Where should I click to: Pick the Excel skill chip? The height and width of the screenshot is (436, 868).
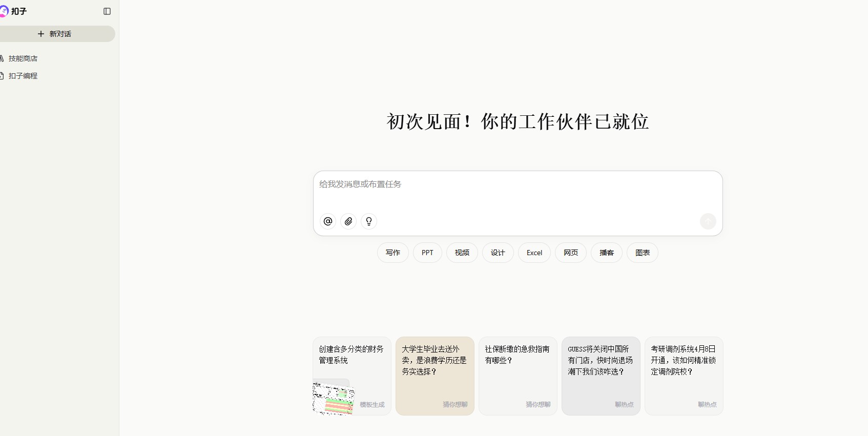(534, 253)
